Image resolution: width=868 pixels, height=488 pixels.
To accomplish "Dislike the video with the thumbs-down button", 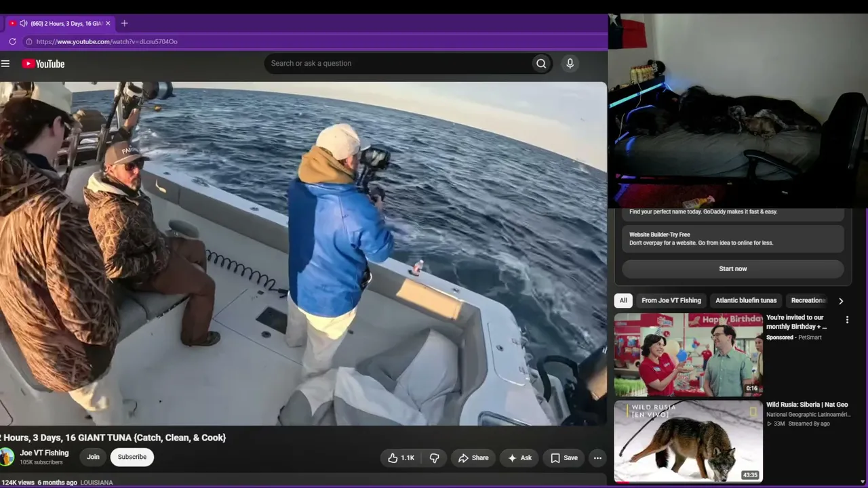I will click(435, 458).
